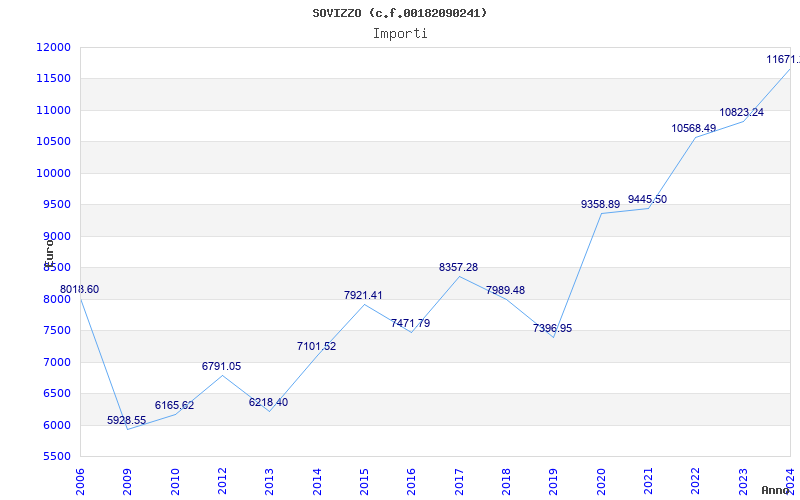Click x-axis year 2015
800x500 pixels.
[364, 482]
